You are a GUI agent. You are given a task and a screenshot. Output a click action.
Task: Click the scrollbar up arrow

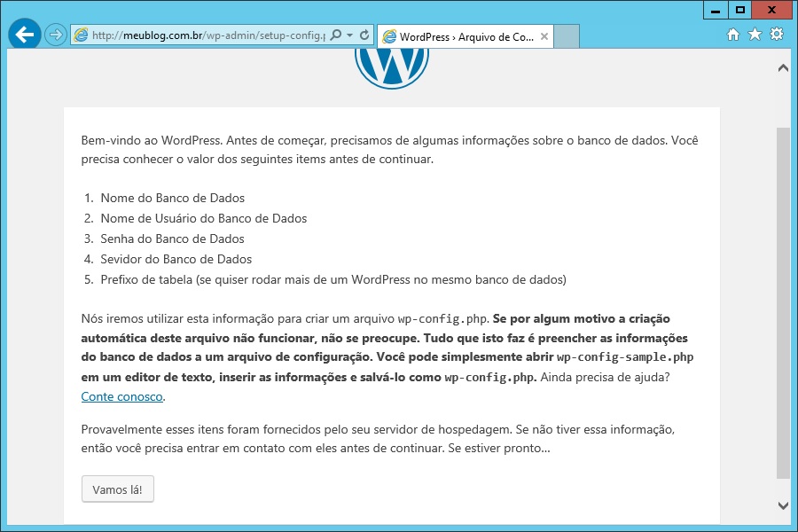coord(783,67)
